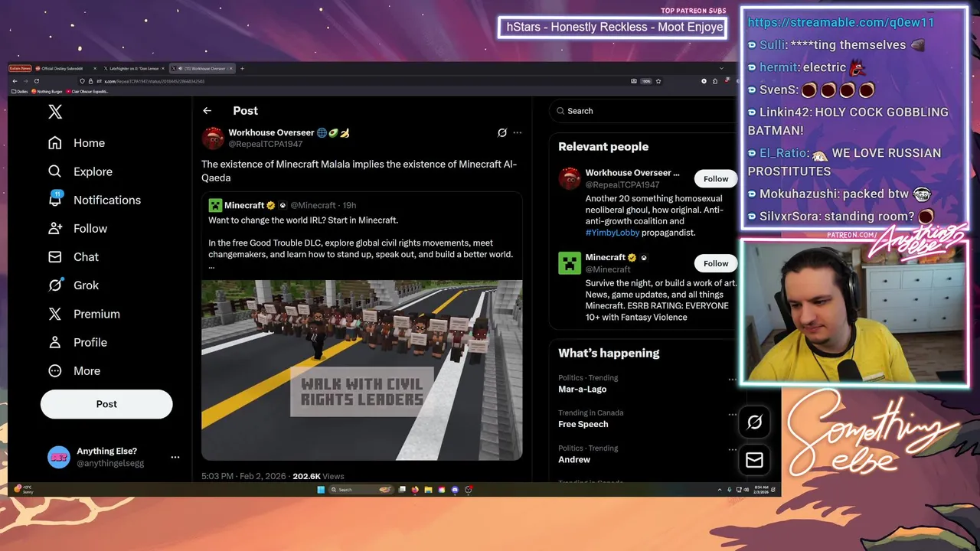Follow Minecraft in Relevant people
980x551 pixels.
pos(716,263)
